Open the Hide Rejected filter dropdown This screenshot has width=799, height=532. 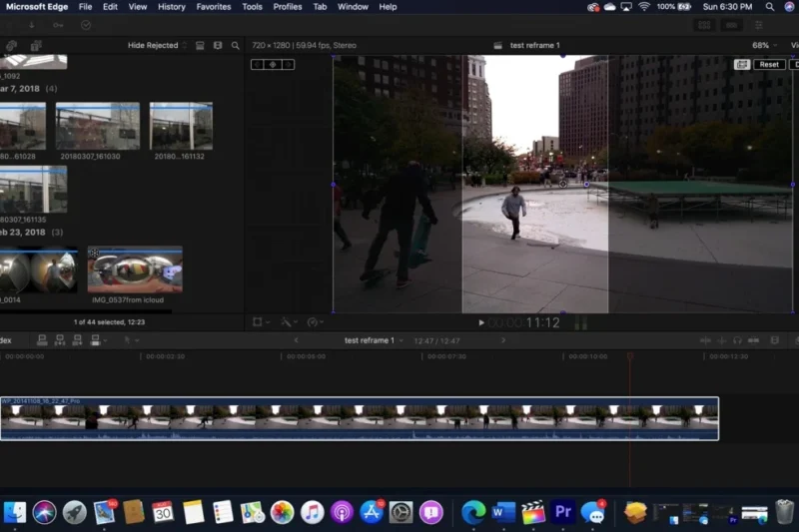pyautogui.click(x=157, y=46)
